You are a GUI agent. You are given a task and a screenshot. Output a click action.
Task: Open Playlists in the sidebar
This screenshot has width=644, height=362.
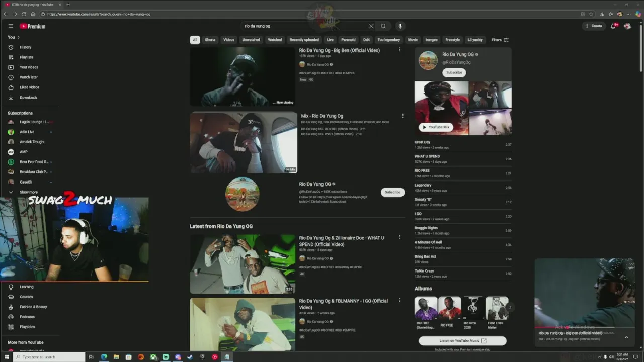tap(26, 57)
